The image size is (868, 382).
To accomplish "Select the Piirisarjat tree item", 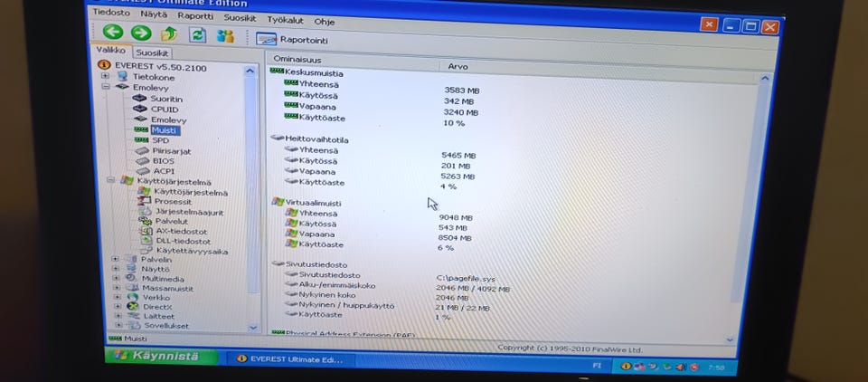I will tap(172, 151).
